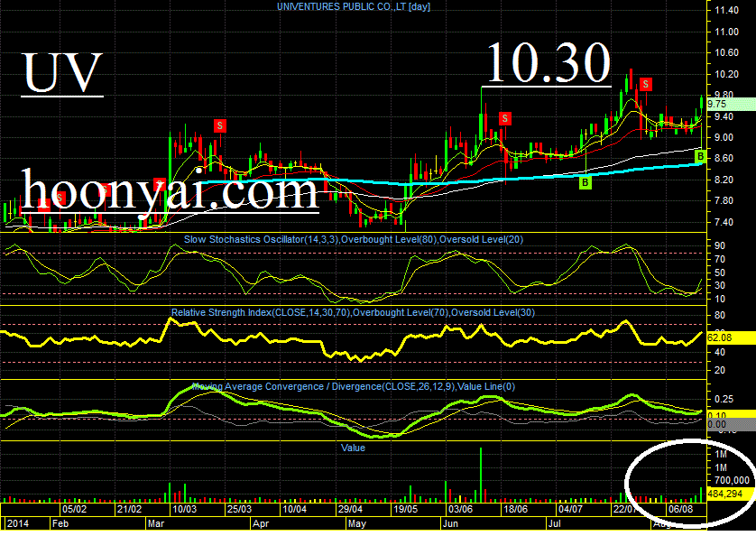The width and height of the screenshot is (756, 536).
Task: Select the 05/02 date label
Action: [74, 510]
